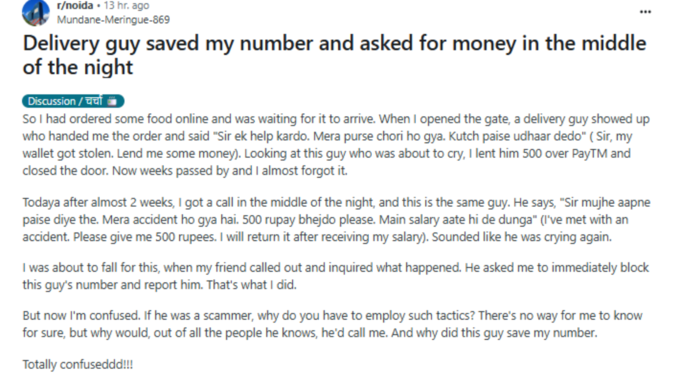Click the paragraph starting 'But now I'm confused'

333,324
